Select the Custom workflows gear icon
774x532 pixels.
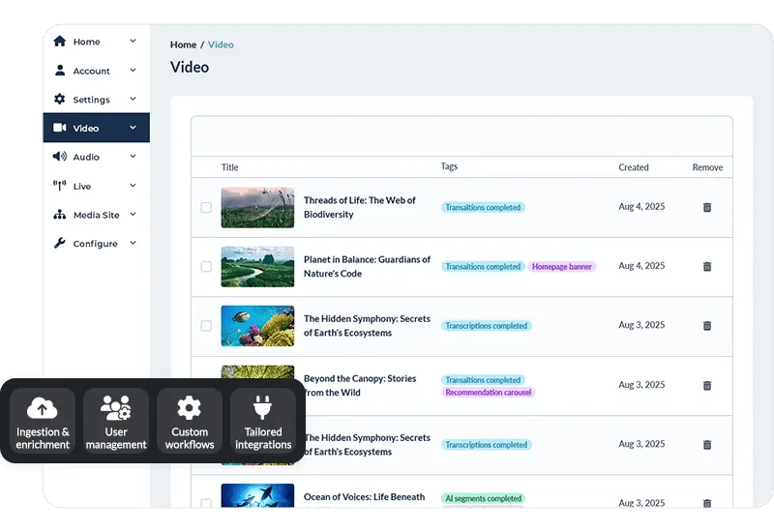click(190, 408)
